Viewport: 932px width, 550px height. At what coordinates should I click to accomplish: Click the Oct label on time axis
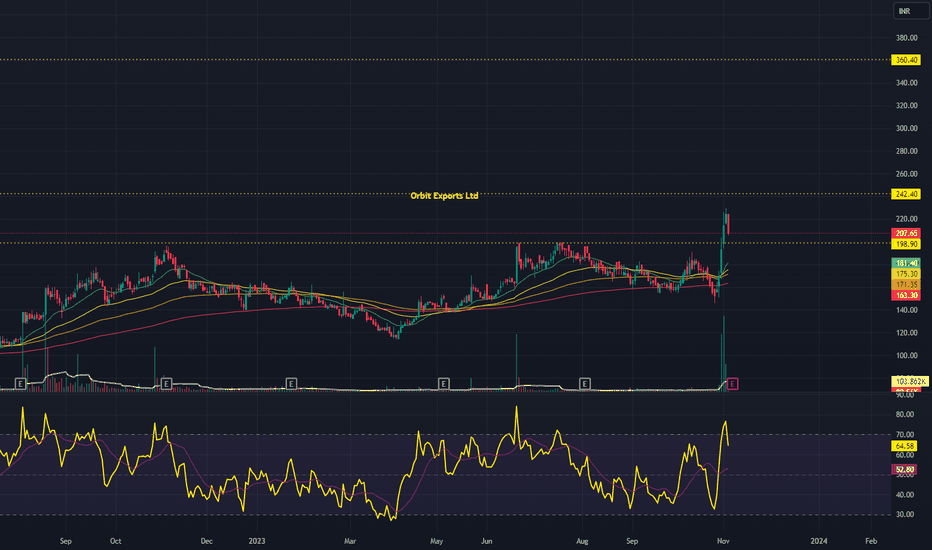click(115, 541)
